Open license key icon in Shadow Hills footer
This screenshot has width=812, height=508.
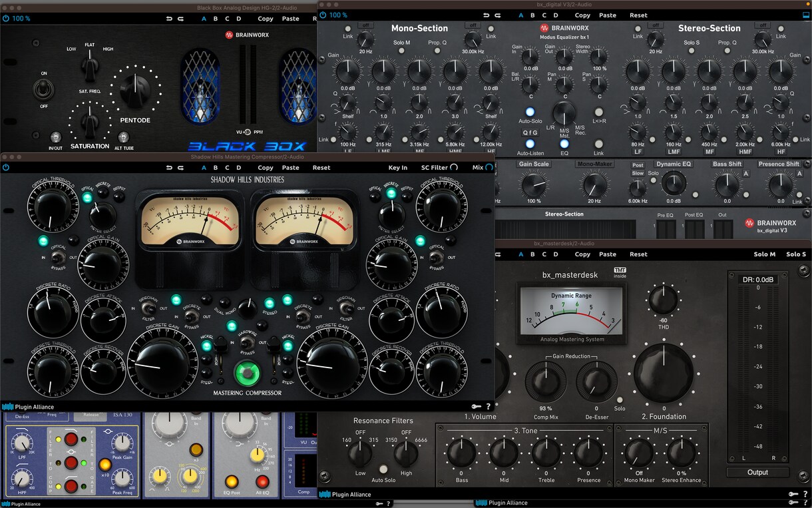476,407
